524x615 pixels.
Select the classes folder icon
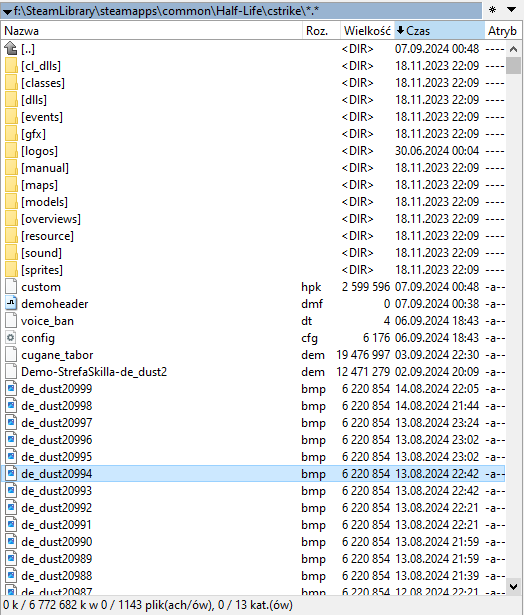[11, 83]
